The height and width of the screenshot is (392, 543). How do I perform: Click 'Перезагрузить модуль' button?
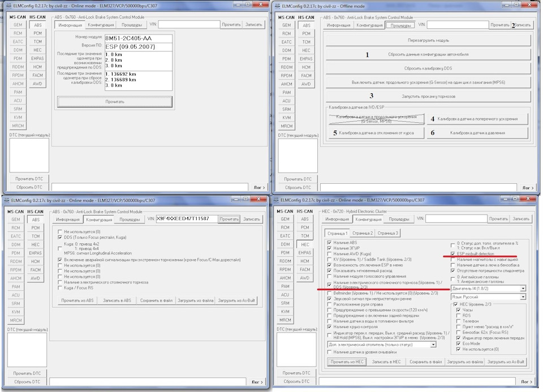(428, 41)
